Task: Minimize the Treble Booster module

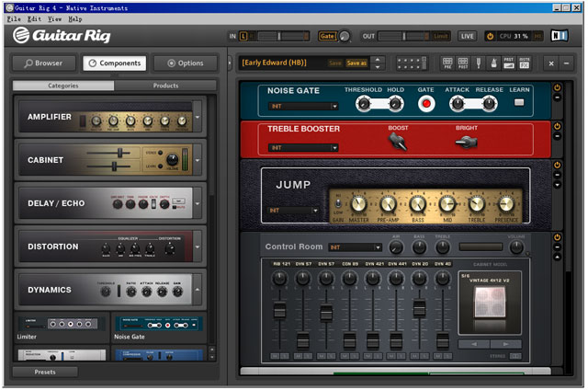Action: [558, 136]
